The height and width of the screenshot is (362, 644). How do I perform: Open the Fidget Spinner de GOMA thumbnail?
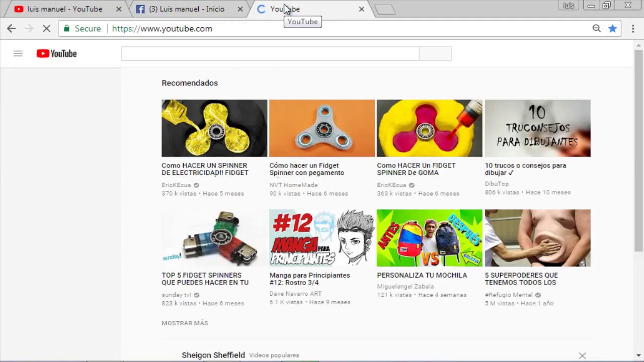click(430, 128)
